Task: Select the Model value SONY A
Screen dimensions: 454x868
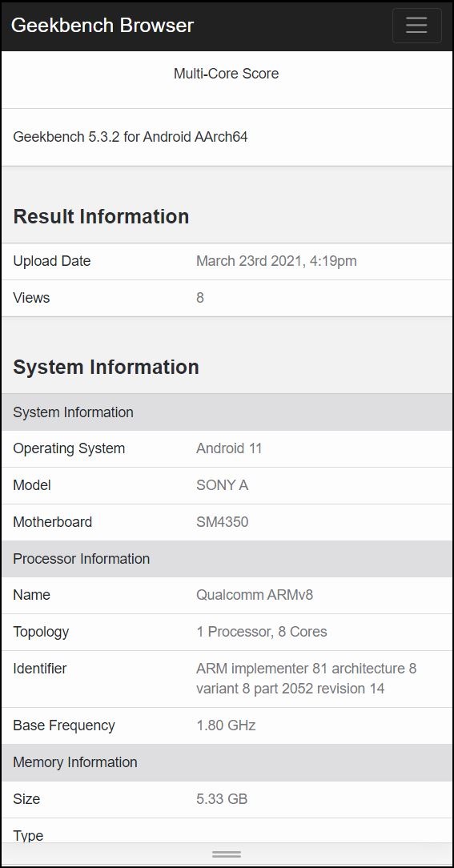Action: tap(222, 485)
